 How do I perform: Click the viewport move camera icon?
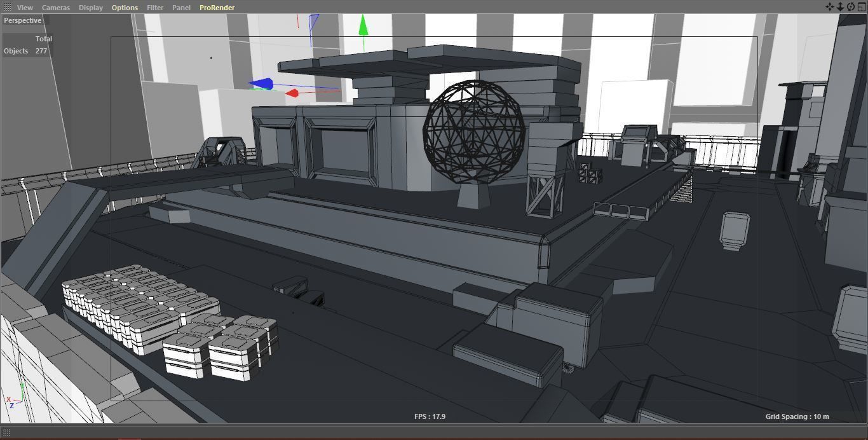pyautogui.click(x=830, y=7)
